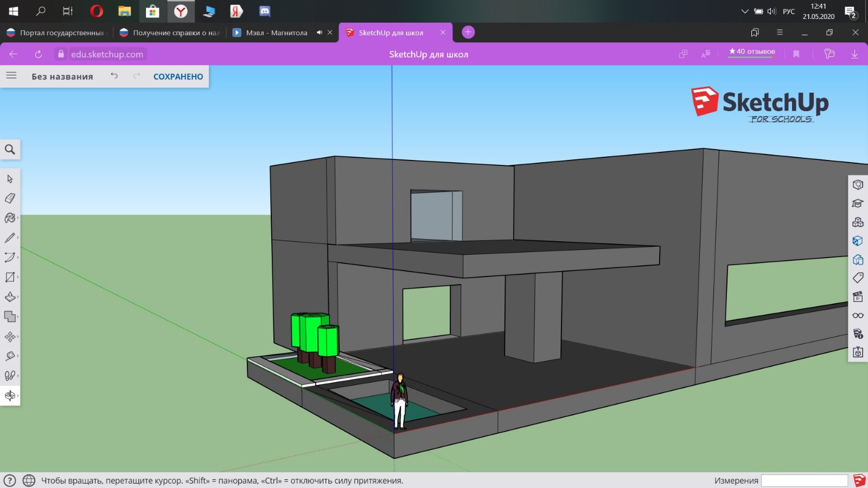Open the Scenes clapperboard panel

coord(858,297)
